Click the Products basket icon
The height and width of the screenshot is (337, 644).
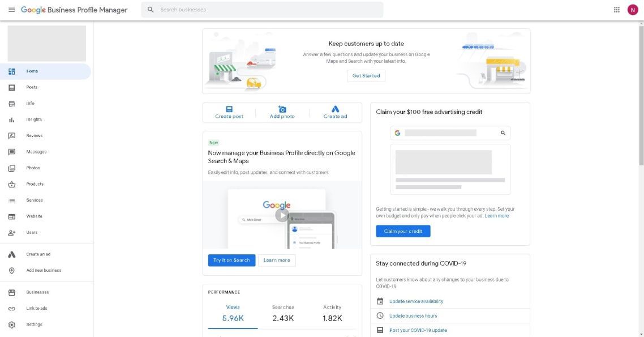11,184
